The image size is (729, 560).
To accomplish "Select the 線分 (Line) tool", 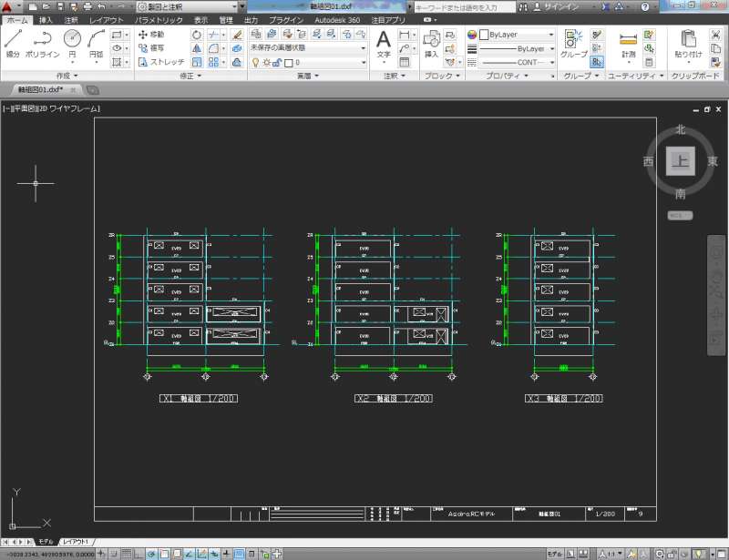I will (13, 42).
